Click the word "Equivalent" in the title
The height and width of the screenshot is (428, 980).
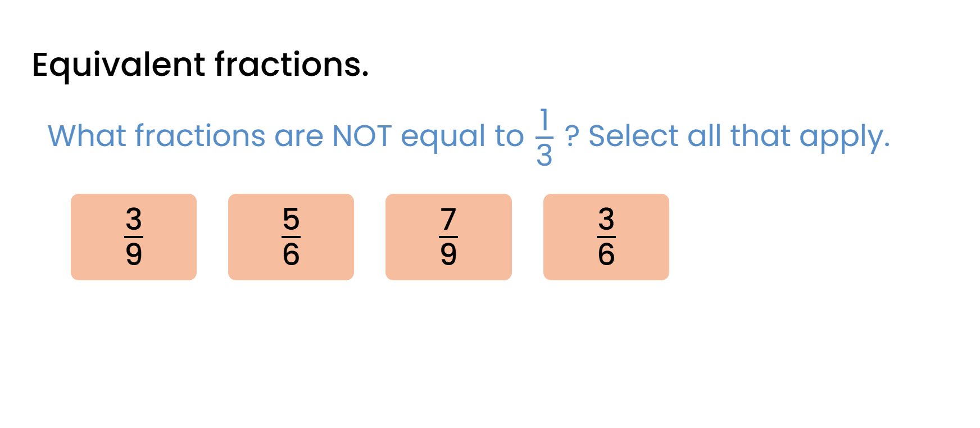[119, 65]
